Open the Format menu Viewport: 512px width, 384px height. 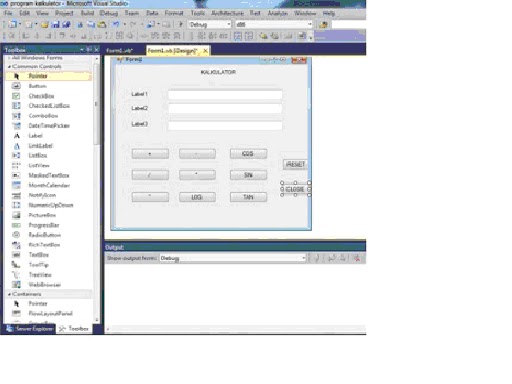[x=174, y=13]
